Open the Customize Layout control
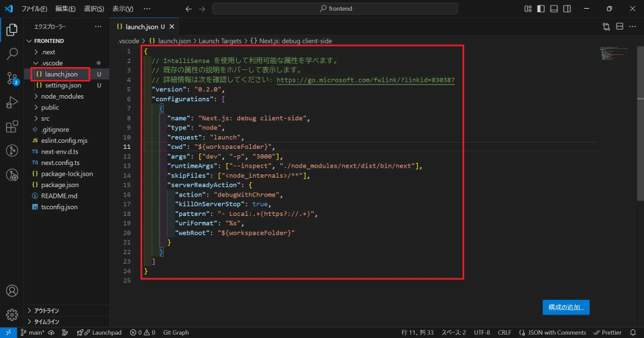The width and height of the screenshot is (644, 338). click(x=528, y=9)
